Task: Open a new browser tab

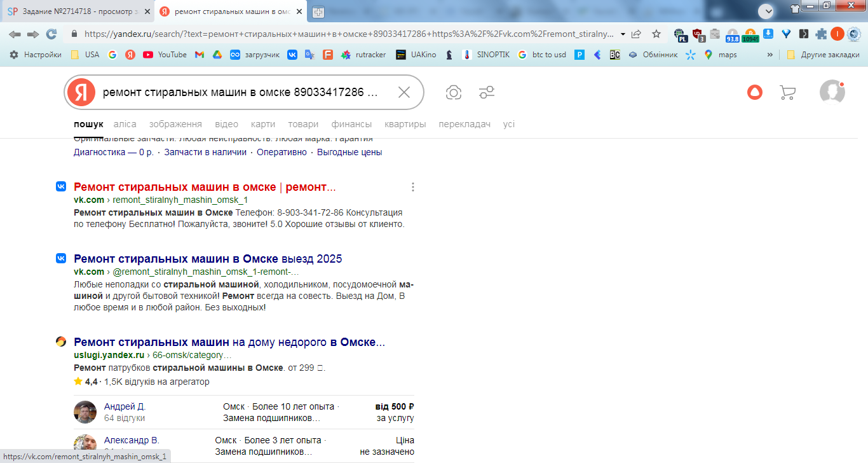Action: (x=318, y=12)
